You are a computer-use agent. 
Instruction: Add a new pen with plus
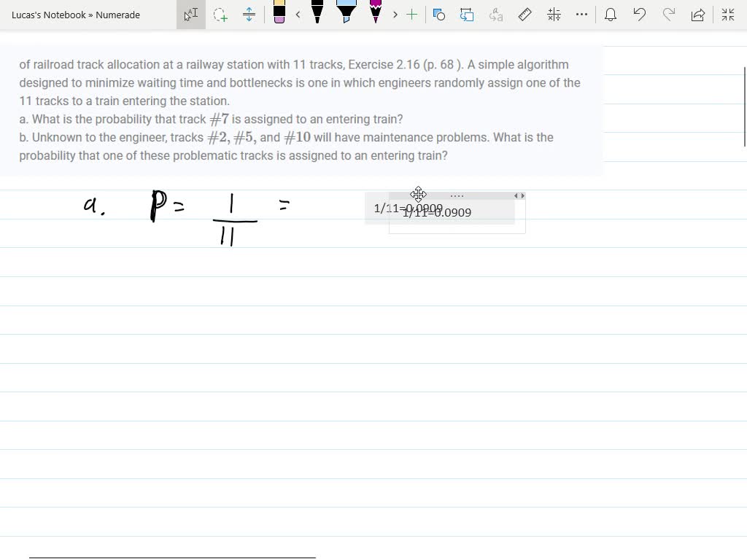point(412,15)
